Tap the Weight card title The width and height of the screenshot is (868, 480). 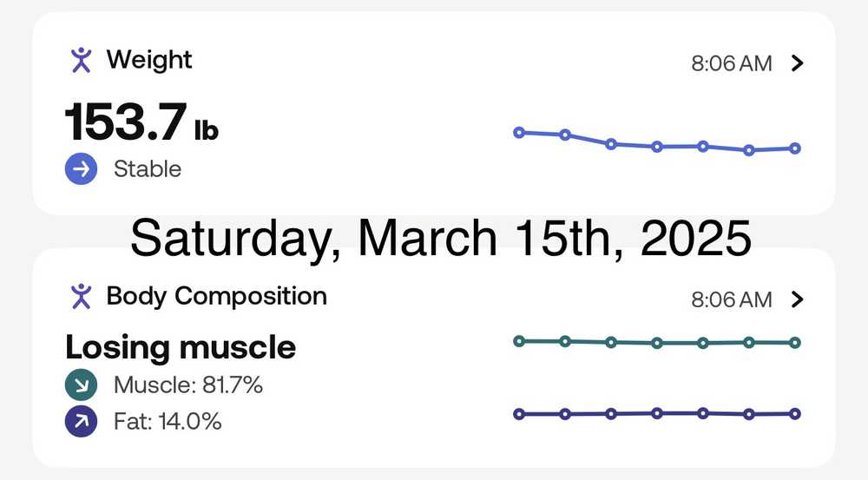point(149,60)
